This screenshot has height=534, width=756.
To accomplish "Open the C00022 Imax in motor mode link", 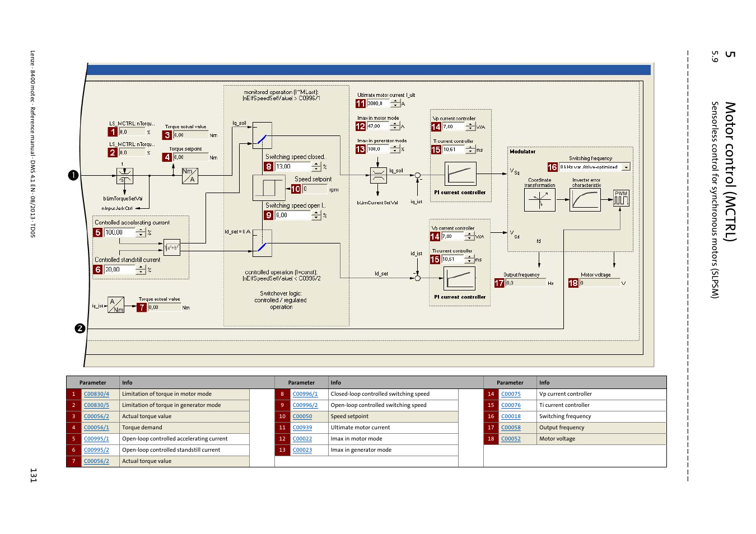I will click(x=302, y=439).
